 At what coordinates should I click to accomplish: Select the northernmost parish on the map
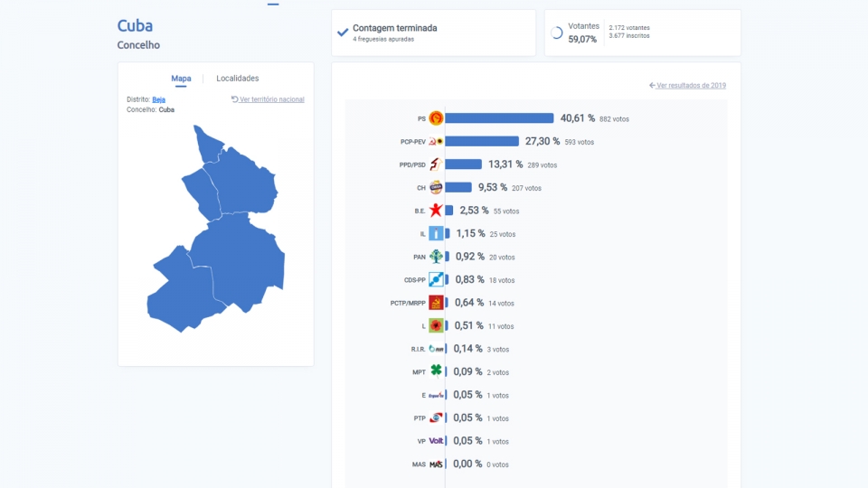point(208,145)
